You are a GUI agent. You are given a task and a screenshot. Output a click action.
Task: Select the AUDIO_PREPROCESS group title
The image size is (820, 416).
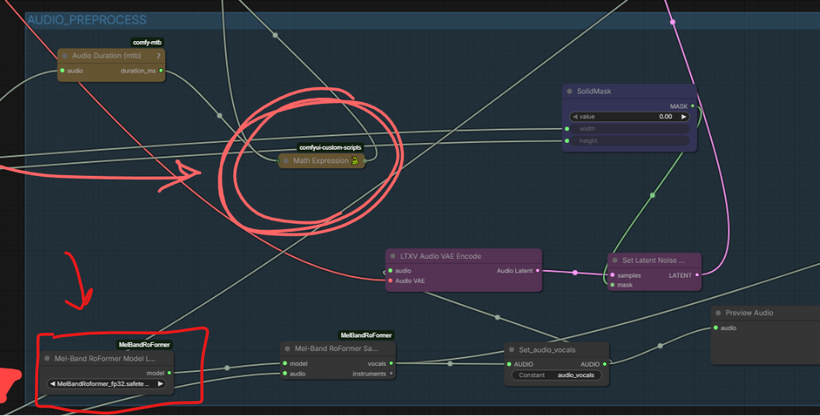click(x=87, y=20)
